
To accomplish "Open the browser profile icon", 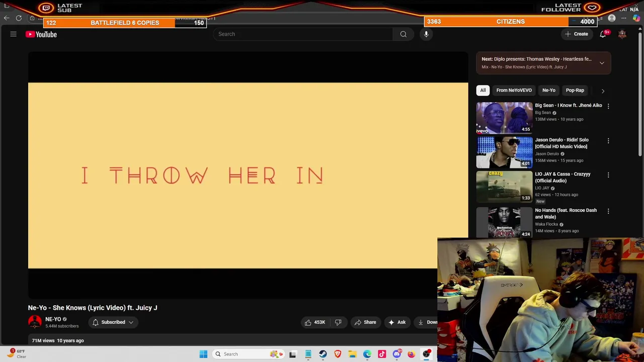I will pyautogui.click(x=612, y=18).
